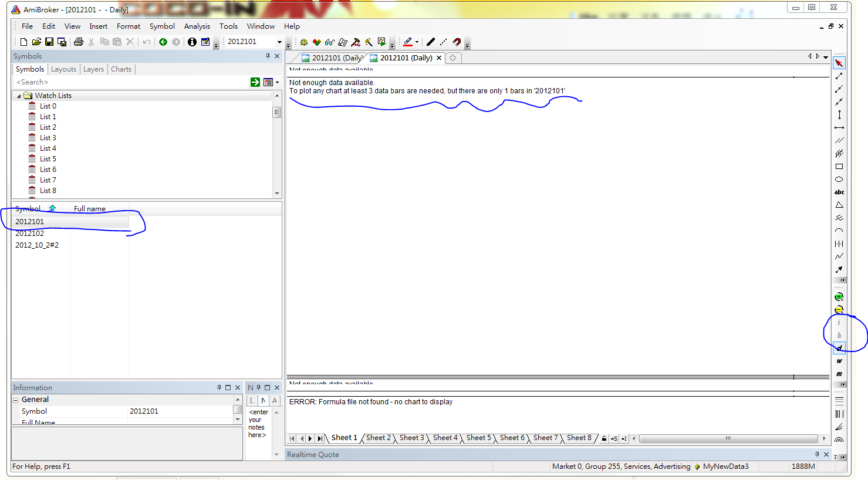Pin the Information panel
This screenshot has width=868, height=480.
[x=219, y=387]
